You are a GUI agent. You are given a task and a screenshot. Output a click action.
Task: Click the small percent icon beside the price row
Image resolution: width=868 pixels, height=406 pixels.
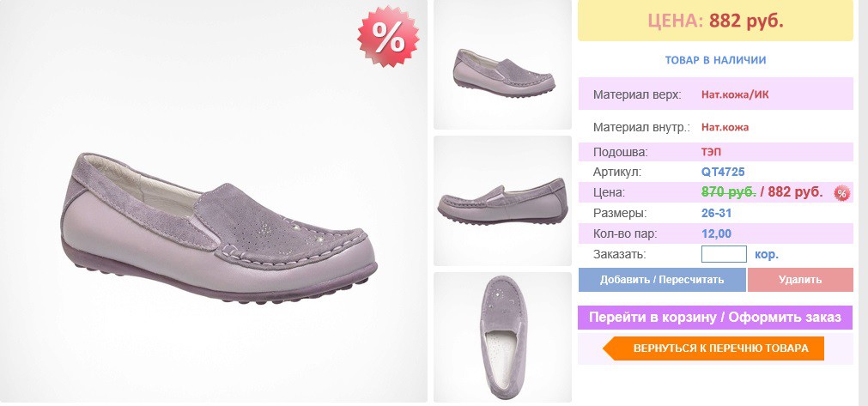tap(841, 193)
